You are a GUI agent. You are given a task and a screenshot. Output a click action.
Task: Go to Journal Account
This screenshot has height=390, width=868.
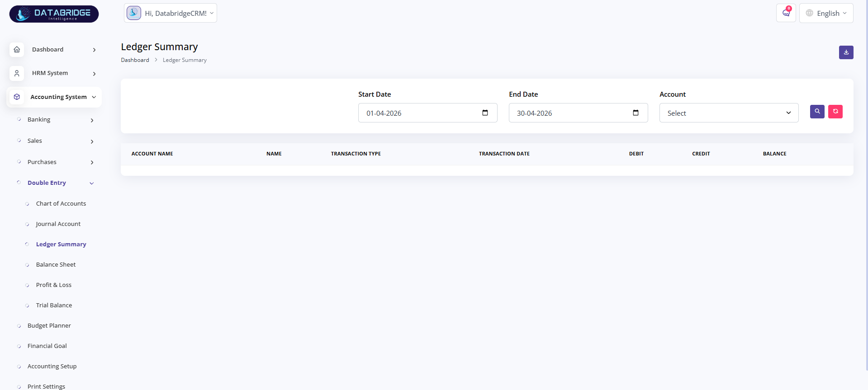point(58,224)
